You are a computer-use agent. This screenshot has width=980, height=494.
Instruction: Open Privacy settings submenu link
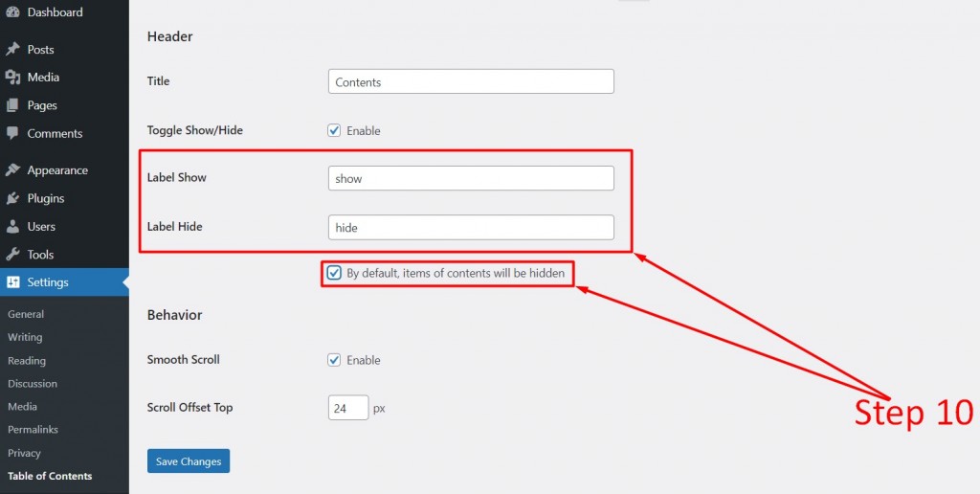coord(24,453)
